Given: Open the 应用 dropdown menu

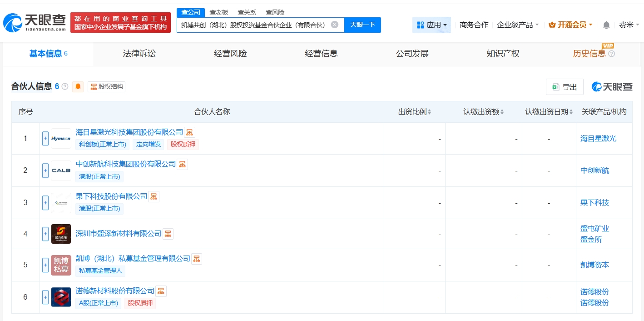Looking at the screenshot, I should (x=431, y=25).
